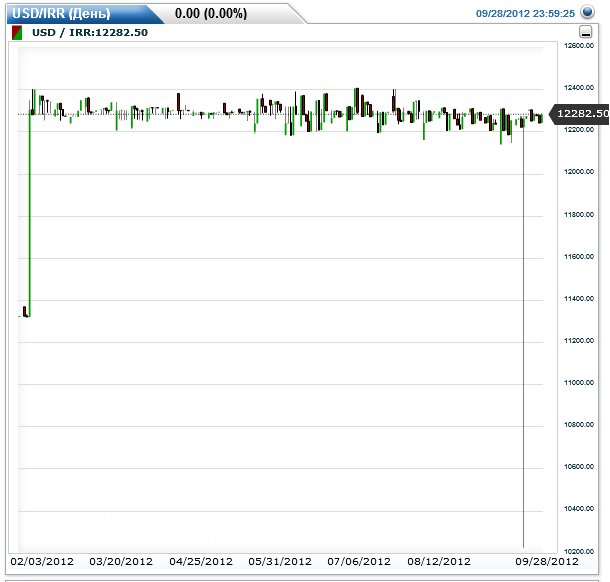Click the tall green candle at chart start
Screen dimensions: 610x582
pos(30,214)
